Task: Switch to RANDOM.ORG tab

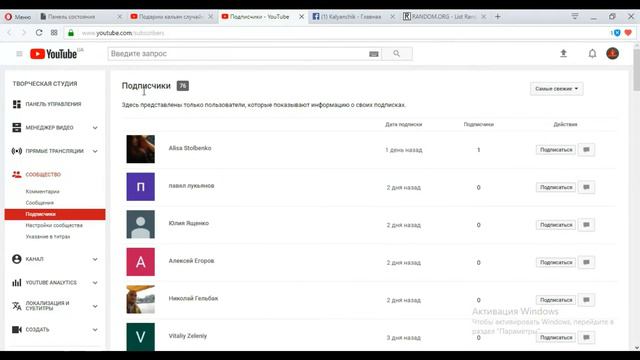Action: [x=444, y=17]
